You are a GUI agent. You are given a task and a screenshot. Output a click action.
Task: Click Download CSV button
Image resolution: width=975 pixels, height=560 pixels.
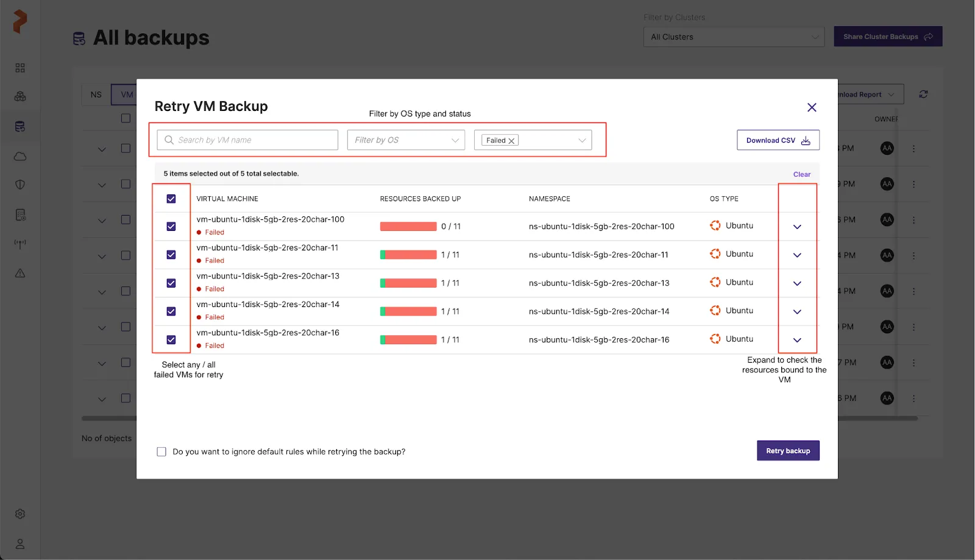point(778,140)
